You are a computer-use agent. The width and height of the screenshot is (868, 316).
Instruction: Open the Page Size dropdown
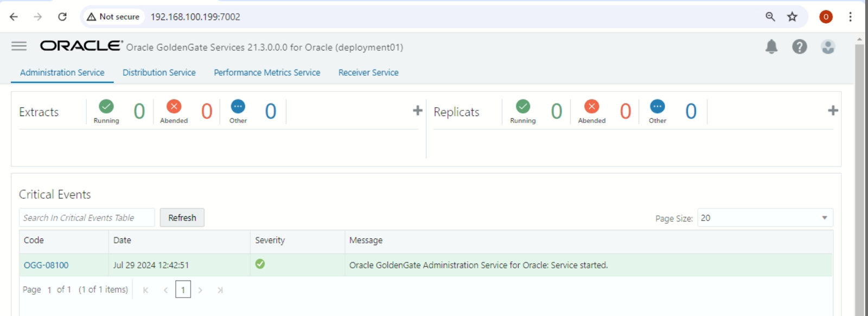[765, 218]
